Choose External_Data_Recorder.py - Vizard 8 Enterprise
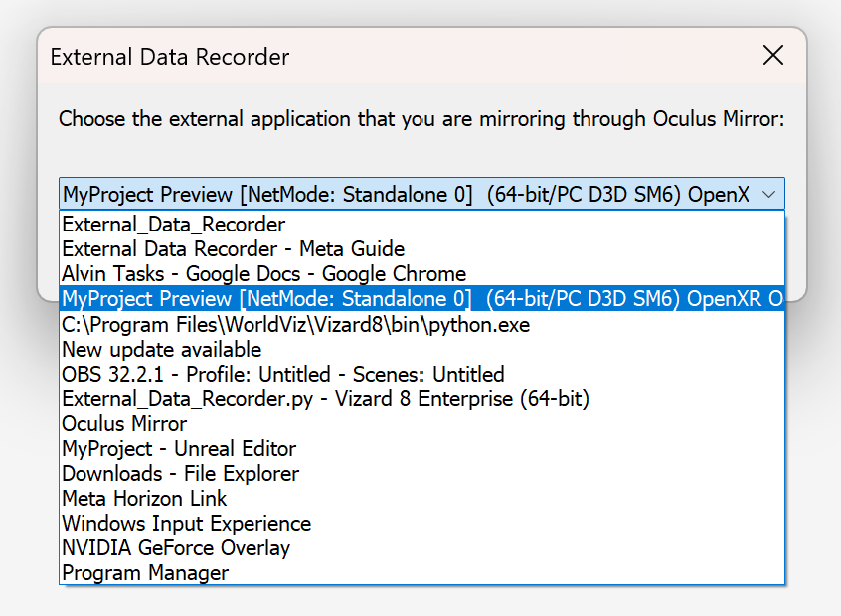 421,398
